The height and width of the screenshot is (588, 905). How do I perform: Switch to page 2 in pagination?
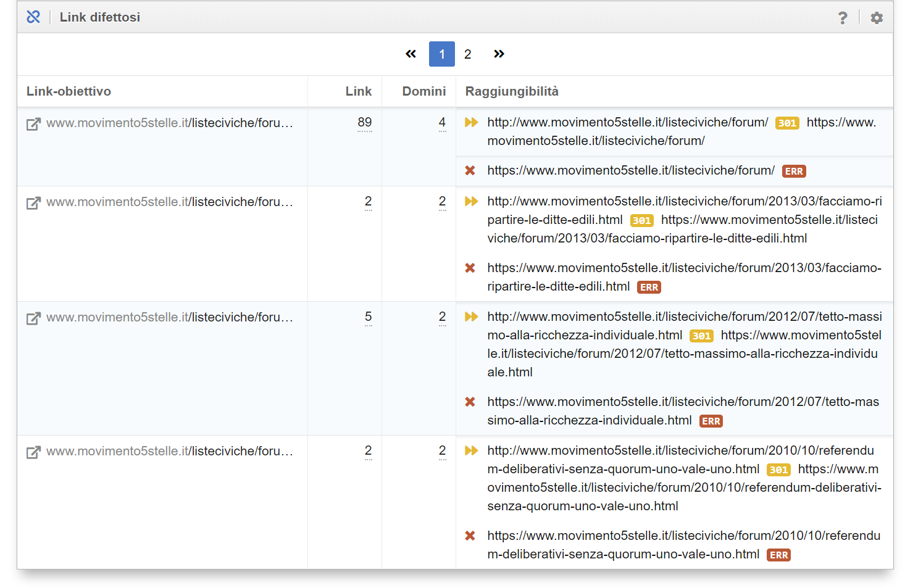pos(468,54)
